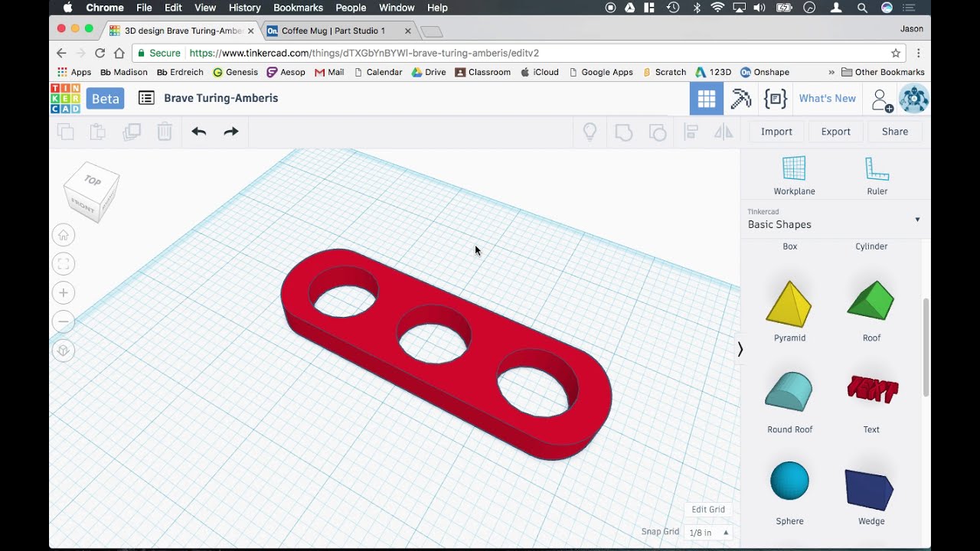Select the 3D design Brave Turing tab
Image resolution: width=980 pixels, height=551 pixels.
[x=182, y=31]
